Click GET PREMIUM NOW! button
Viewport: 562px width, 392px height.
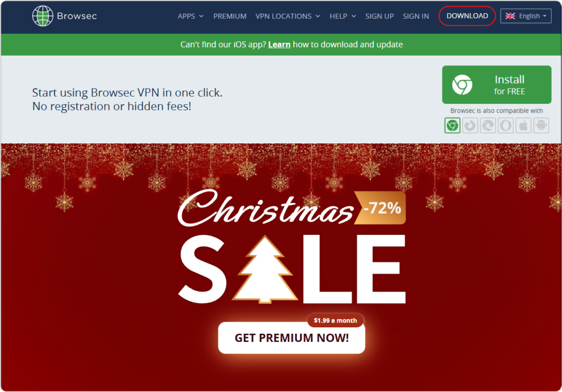pos(291,338)
